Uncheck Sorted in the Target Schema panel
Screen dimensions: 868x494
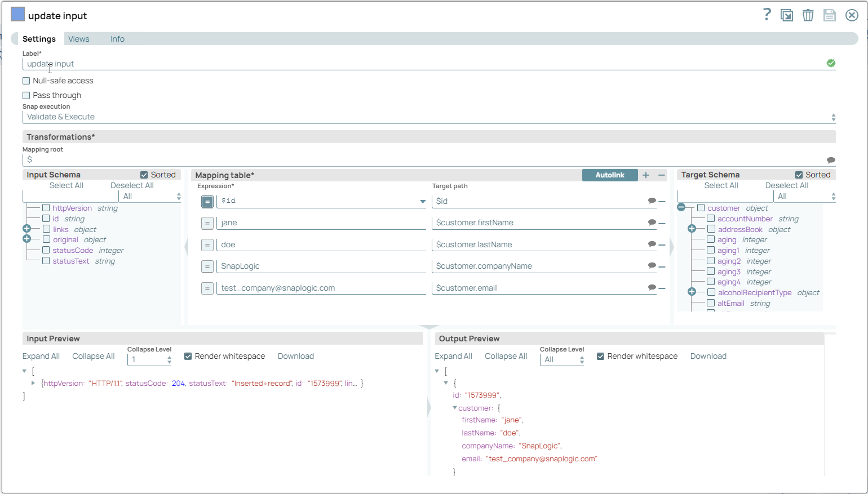(800, 175)
